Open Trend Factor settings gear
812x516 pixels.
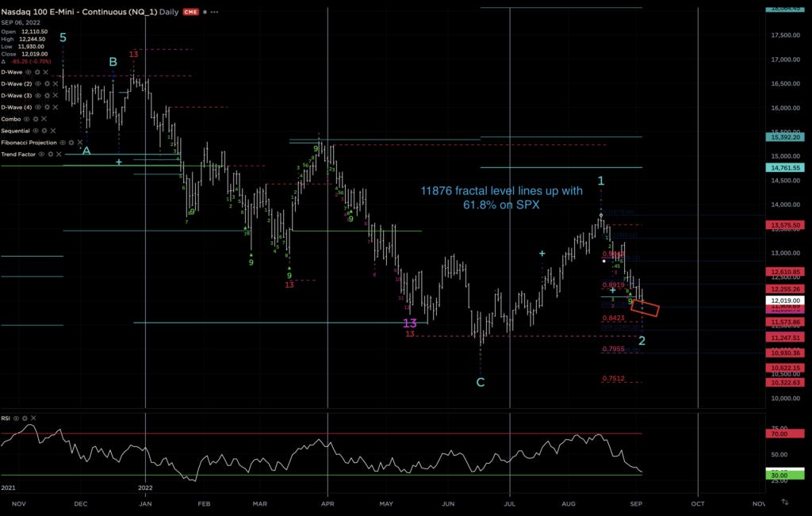pos(50,155)
